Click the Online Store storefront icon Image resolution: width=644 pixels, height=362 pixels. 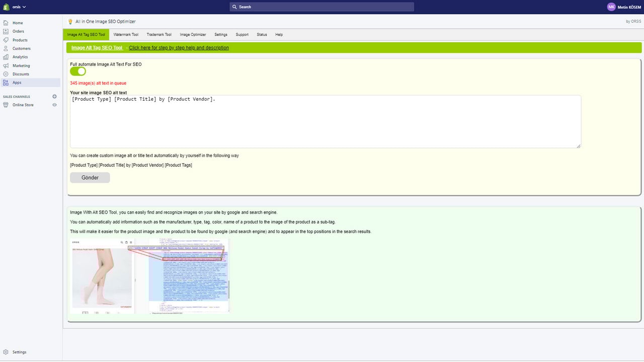(x=6, y=105)
